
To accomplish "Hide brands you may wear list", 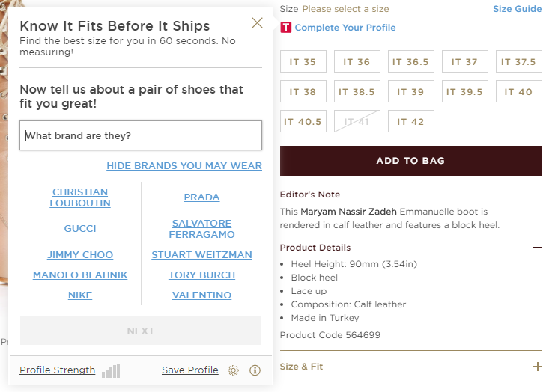I will [184, 165].
